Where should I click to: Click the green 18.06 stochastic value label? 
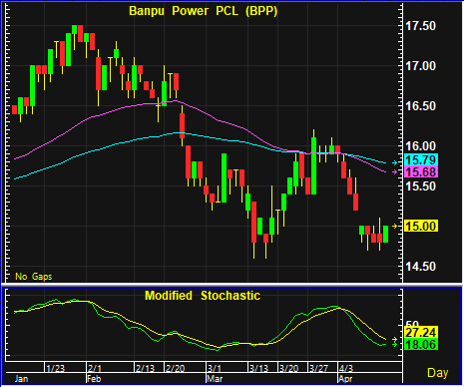pos(421,344)
